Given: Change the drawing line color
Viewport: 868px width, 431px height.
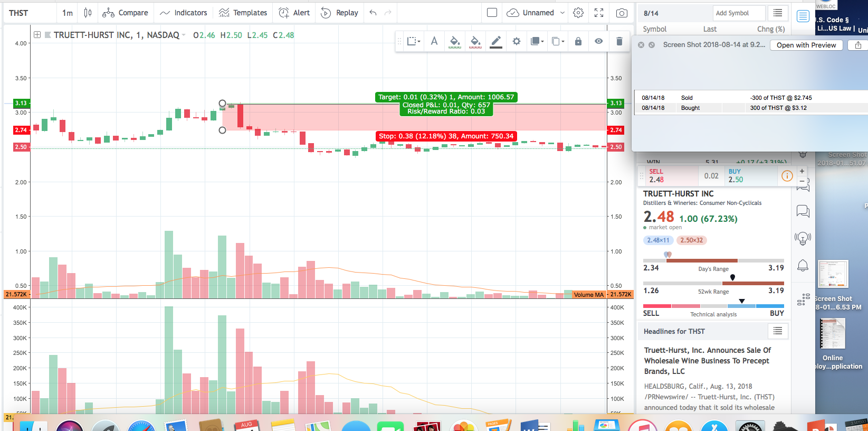Looking at the screenshot, I should coord(496,41).
